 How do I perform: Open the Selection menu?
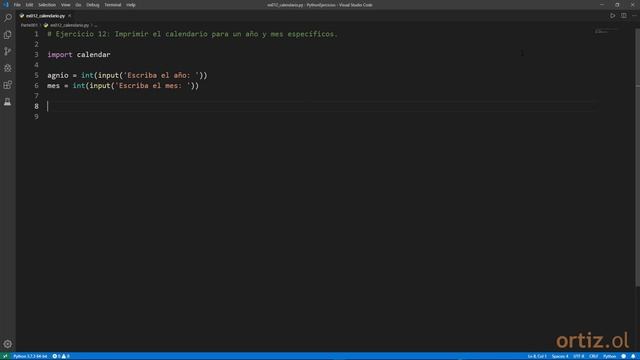click(x=47, y=5)
